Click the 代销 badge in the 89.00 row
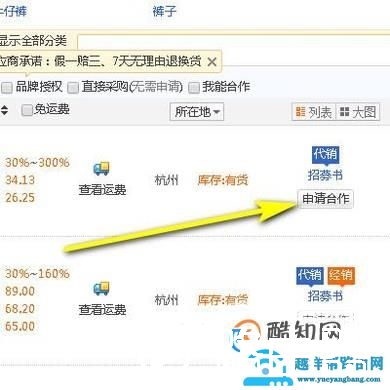The height and width of the screenshot is (390, 390). tap(310, 276)
